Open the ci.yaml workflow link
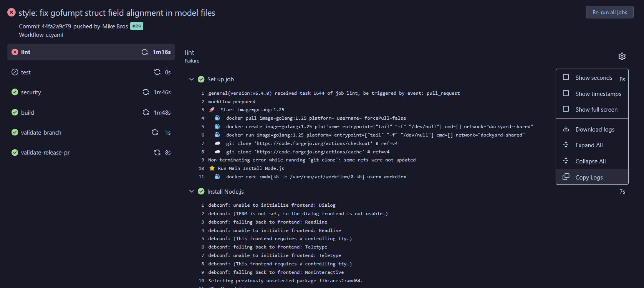644x288 pixels. 55,35
